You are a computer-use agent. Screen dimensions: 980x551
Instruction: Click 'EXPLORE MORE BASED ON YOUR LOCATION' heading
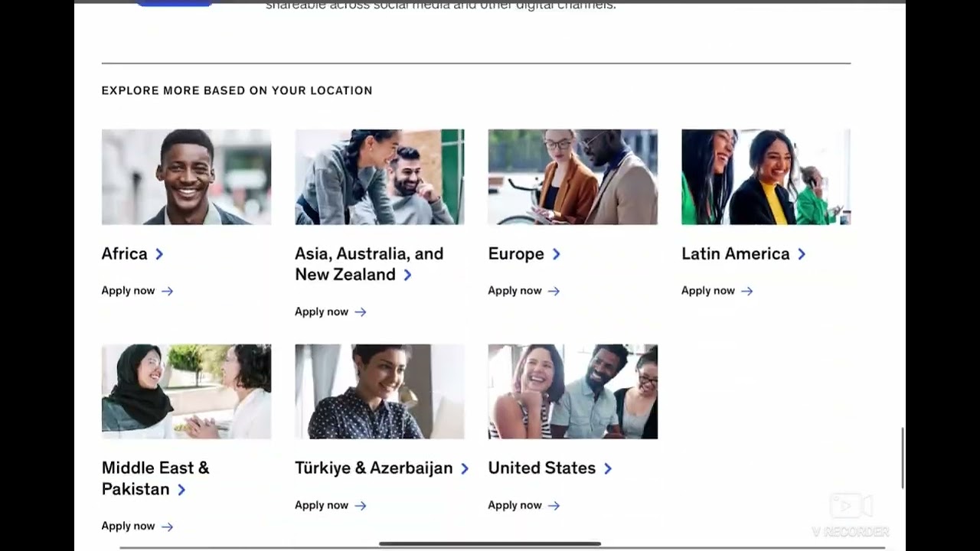[237, 90]
